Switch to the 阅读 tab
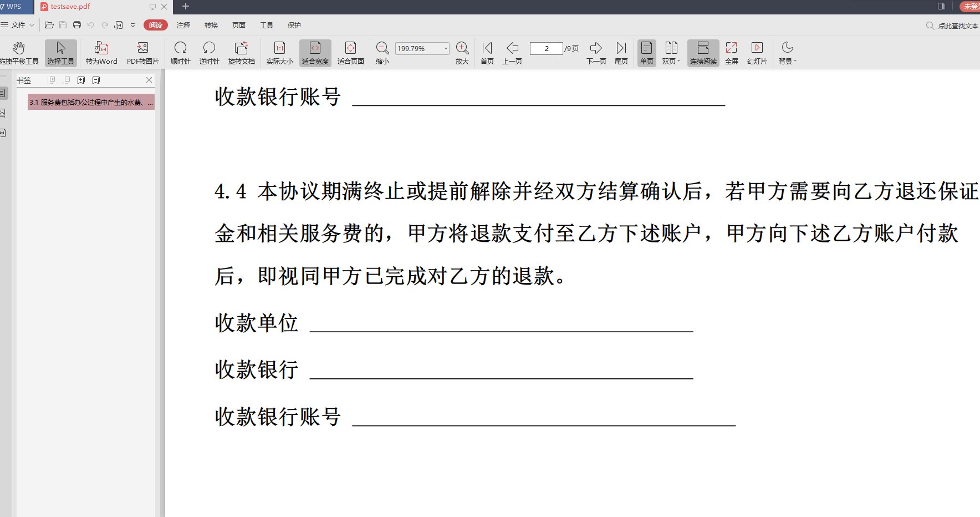The width and height of the screenshot is (980, 517). pos(156,25)
